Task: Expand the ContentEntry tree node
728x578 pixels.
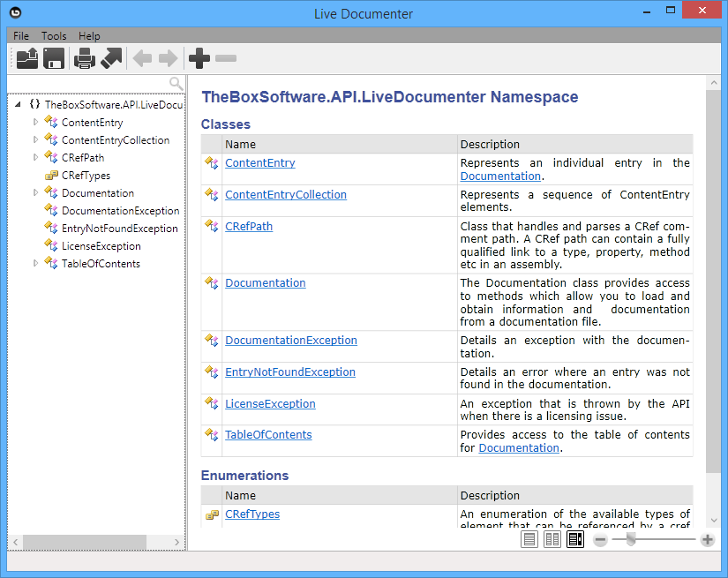Action: 35,122
